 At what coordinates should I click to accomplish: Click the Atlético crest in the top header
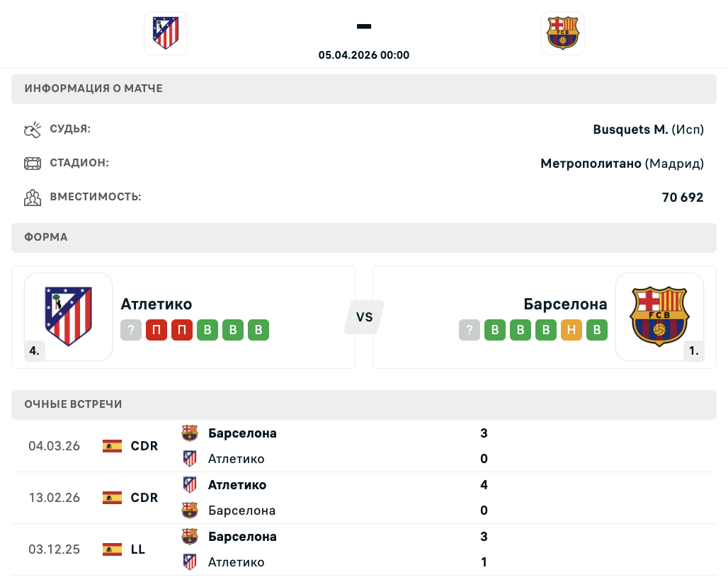tap(166, 33)
